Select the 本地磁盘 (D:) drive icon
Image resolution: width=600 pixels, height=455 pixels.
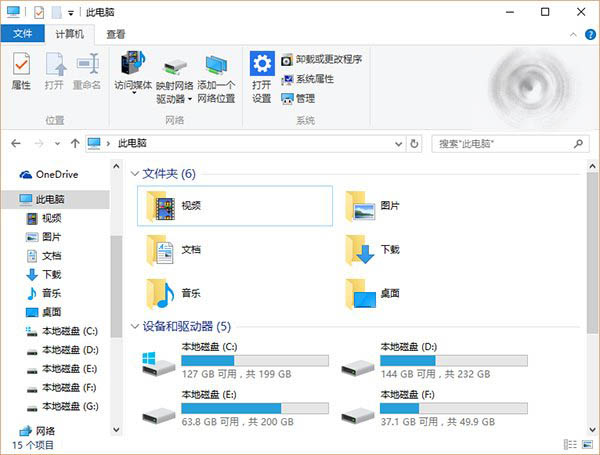point(358,368)
